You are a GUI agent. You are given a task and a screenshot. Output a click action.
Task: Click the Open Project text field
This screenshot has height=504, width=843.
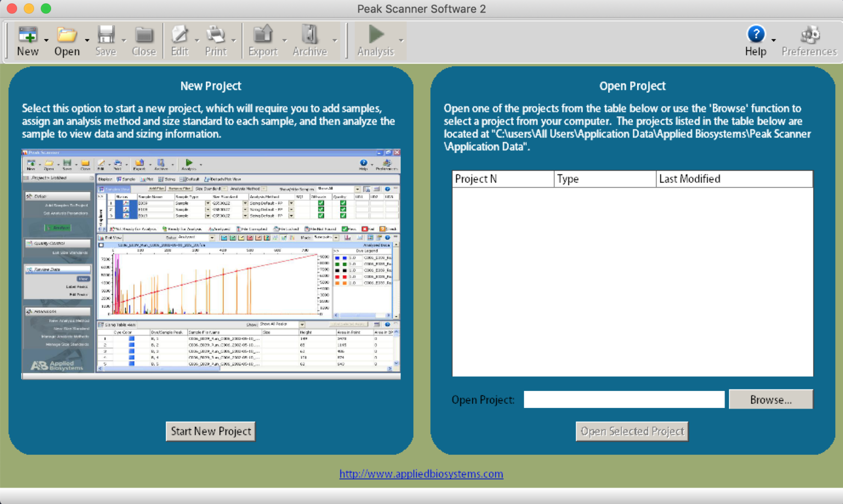pos(623,399)
